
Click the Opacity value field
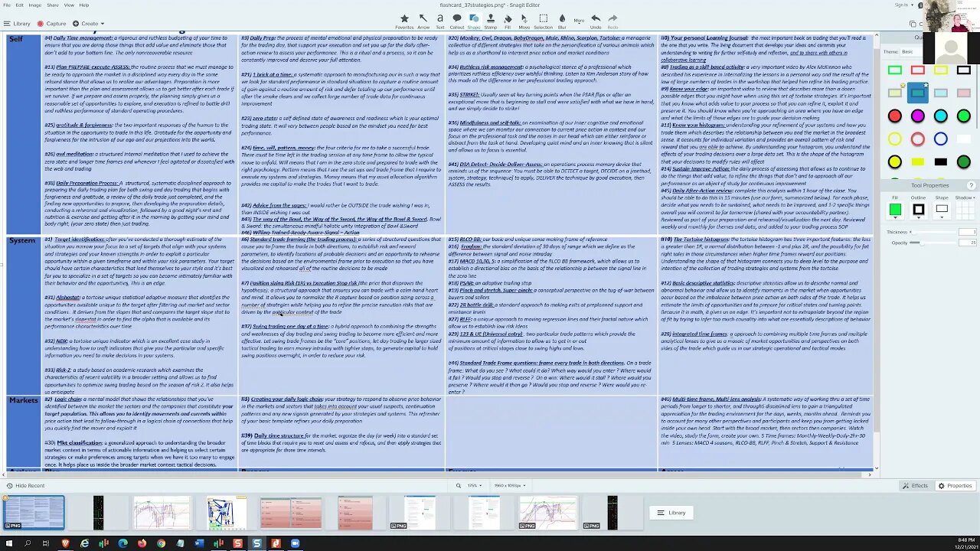968,243
